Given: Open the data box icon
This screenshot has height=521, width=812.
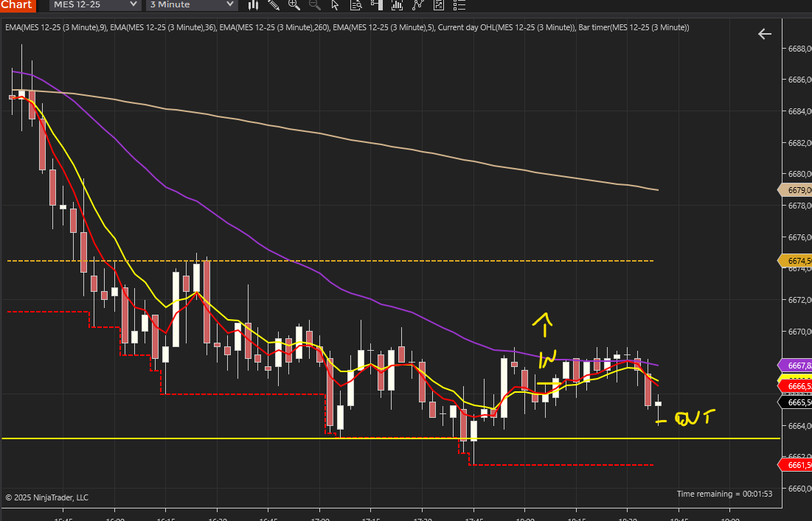Looking at the screenshot, I should 355,5.
